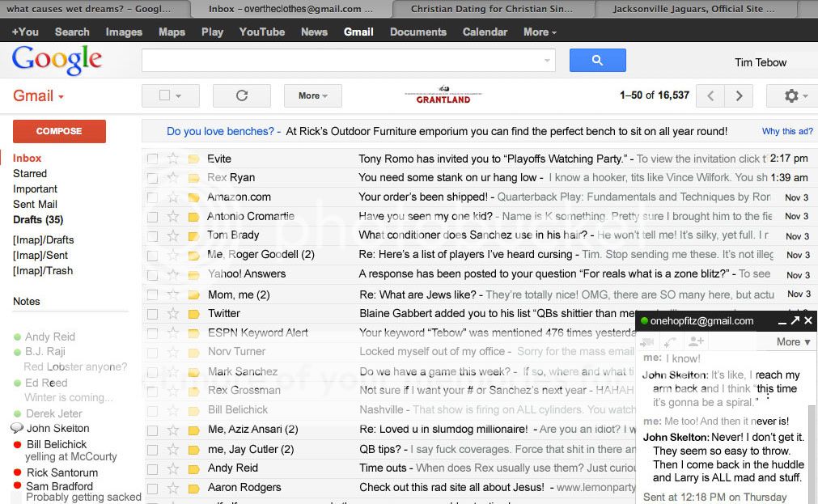
Task: Open the chat window More dropdown
Action: click(x=793, y=341)
